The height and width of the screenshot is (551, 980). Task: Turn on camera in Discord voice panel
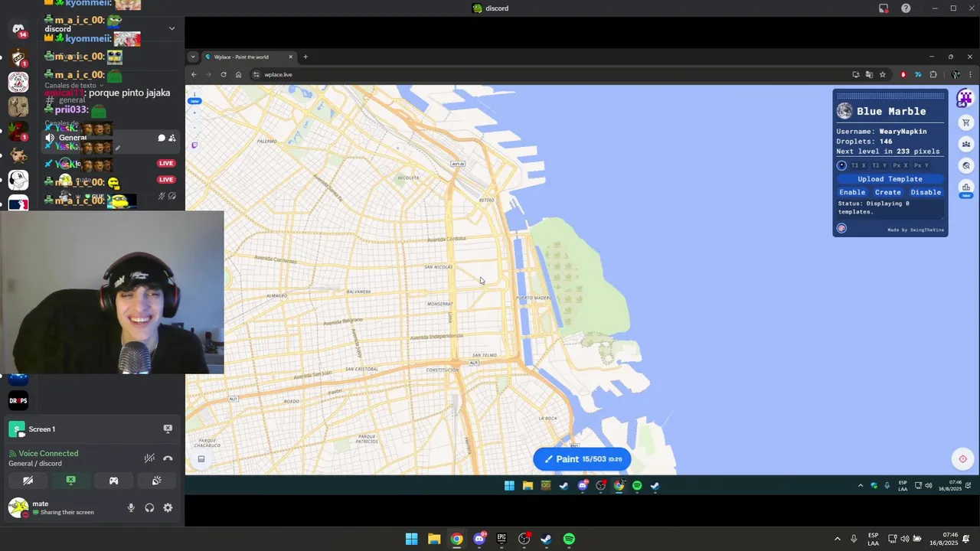(x=28, y=481)
